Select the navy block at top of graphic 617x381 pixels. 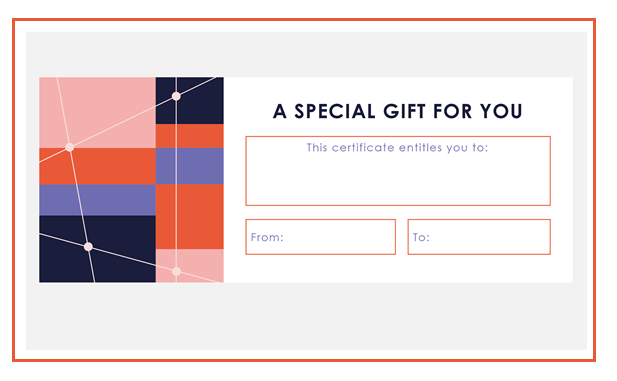tap(190, 101)
